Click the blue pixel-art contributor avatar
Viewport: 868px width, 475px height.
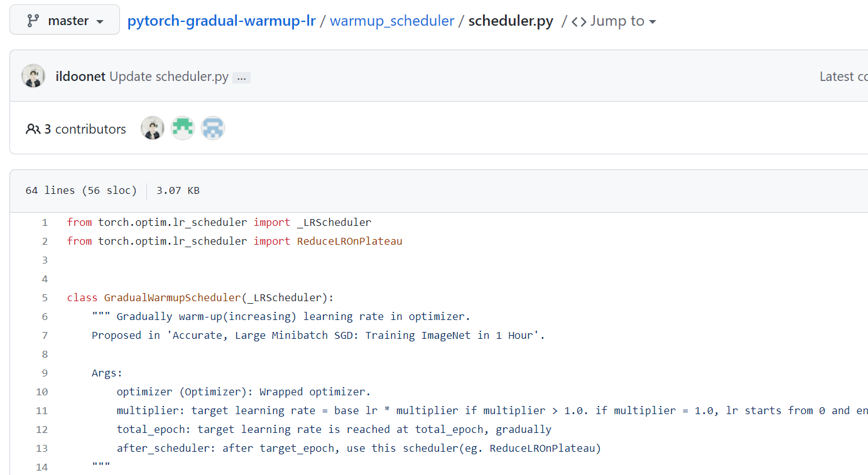tap(213, 128)
